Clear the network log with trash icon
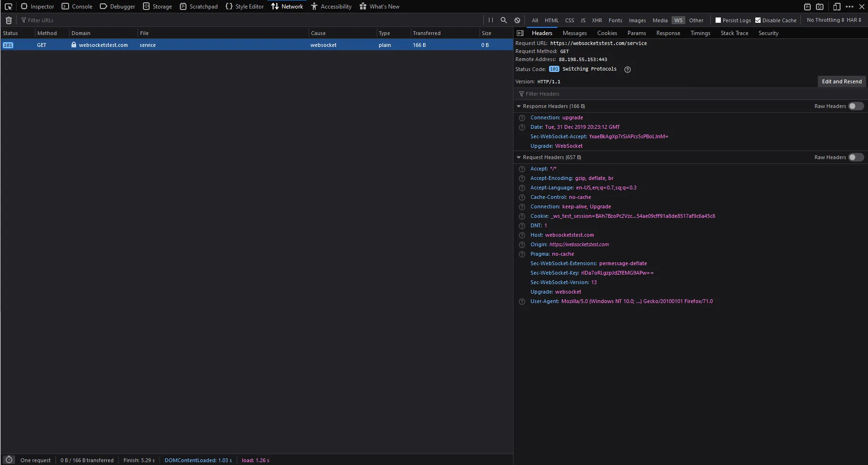Viewport: 868px width, 465px height. coord(9,20)
